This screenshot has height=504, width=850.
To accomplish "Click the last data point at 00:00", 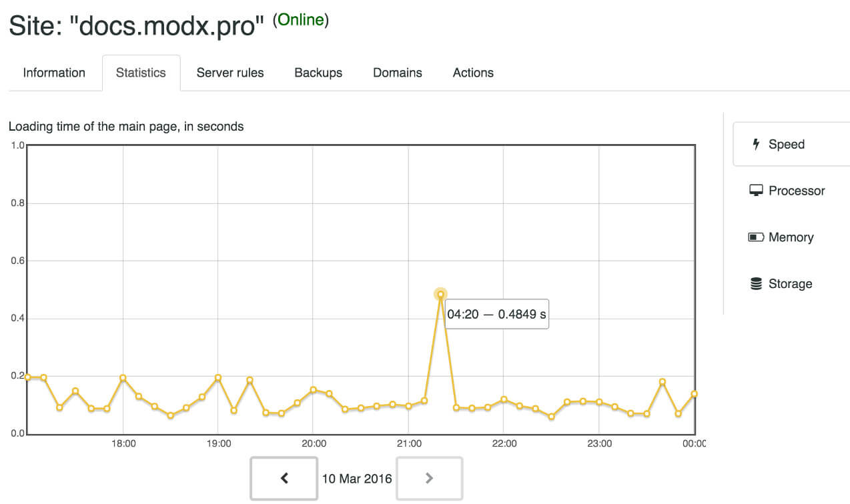I will 694,394.
